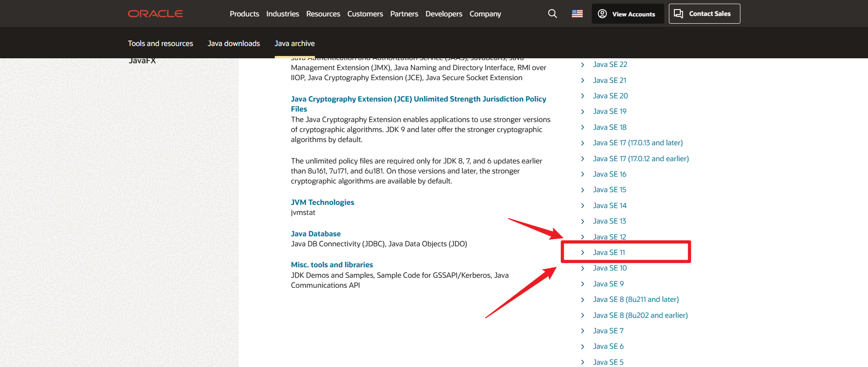Go to Java SE 18 archive
Screen dimensions: 868x367
pos(610,127)
